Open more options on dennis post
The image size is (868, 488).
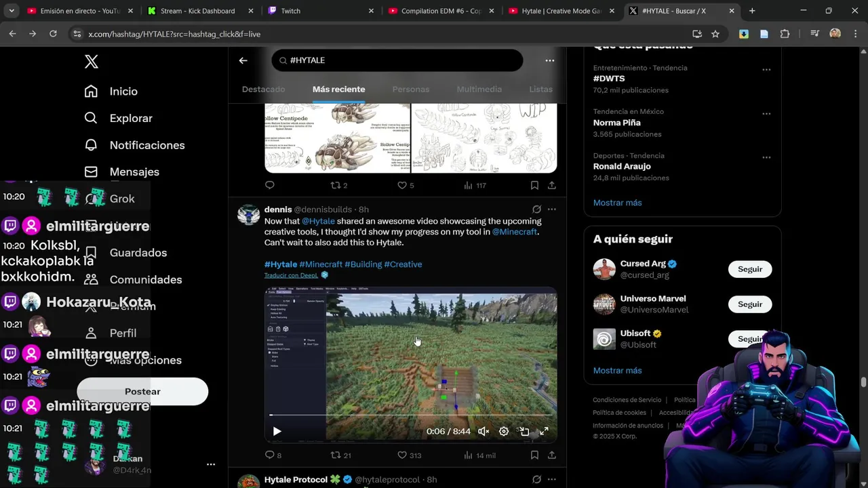(x=552, y=209)
